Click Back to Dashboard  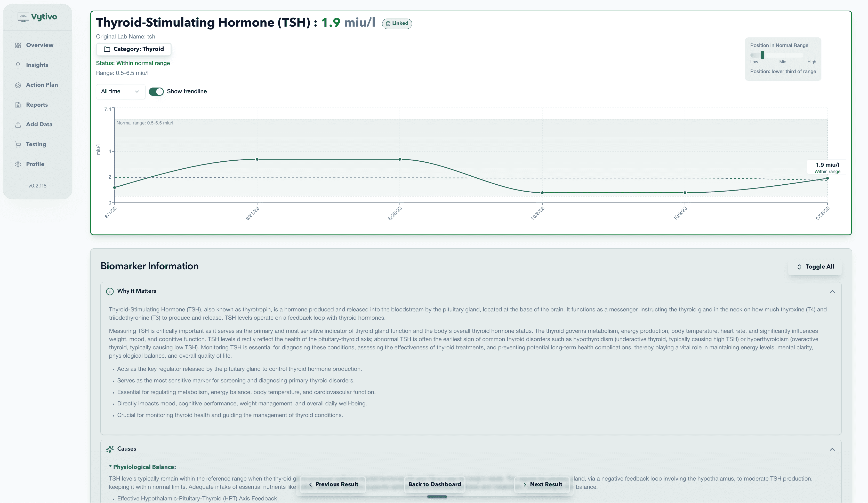435,484
